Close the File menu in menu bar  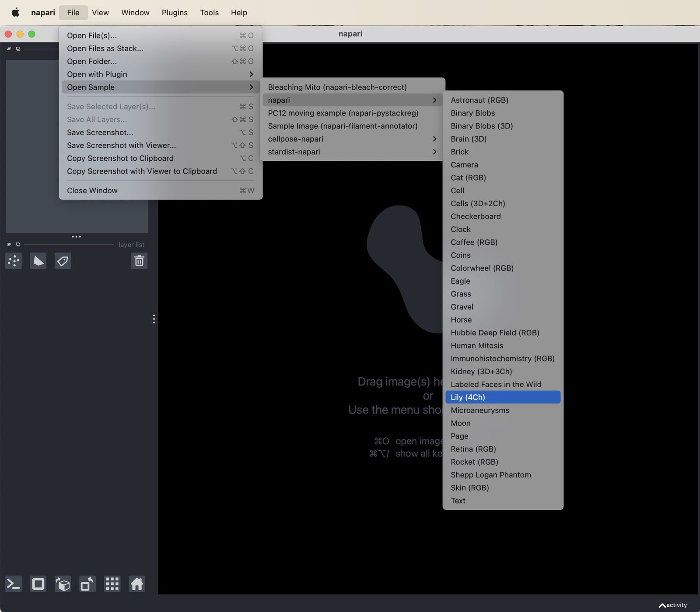73,12
